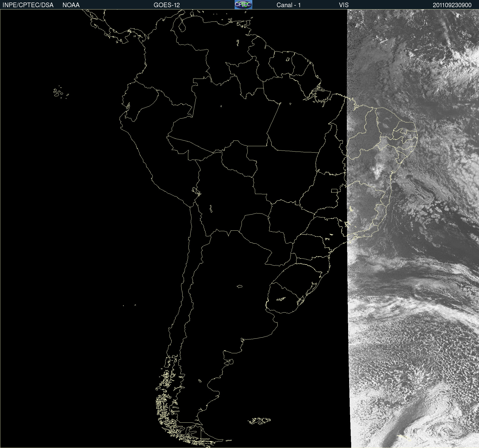Viewport: 479px width, 448px height.
Task: Click the VIS channel label
Action: [344, 5]
